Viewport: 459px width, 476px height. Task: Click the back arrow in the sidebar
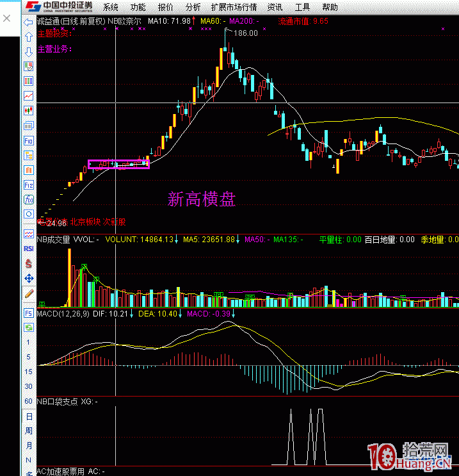click(x=29, y=22)
